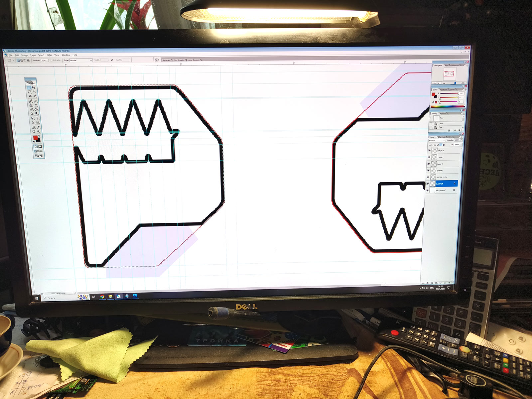Expand the layer Opacity slider arrow
The width and height of the screenshot is (532, 399).
coord(461,140)
